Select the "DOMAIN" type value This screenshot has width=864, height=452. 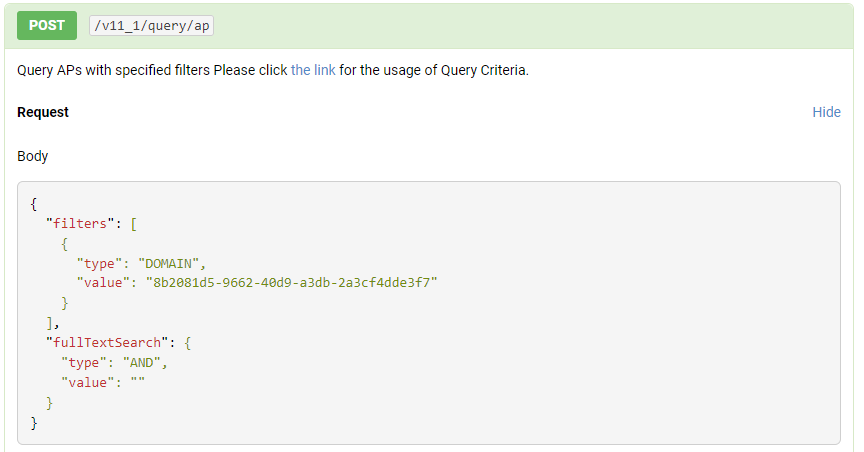168,263
